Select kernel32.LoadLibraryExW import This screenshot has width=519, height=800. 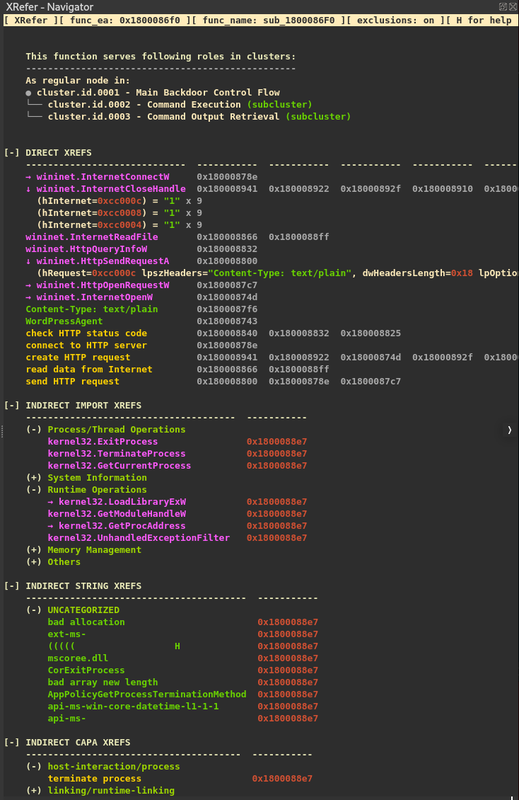(x=122, y=502)
